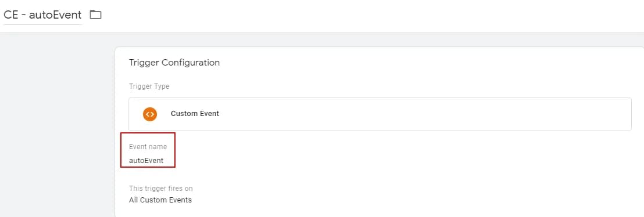Click the "Custom Event" label text

click(195, 114)
